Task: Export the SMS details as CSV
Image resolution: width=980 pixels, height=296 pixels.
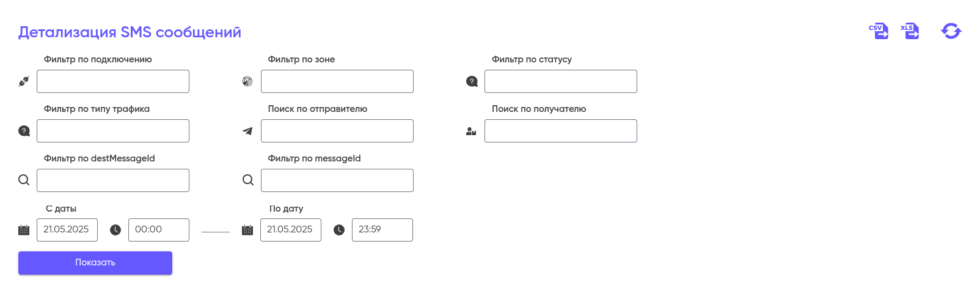Action: (x=879, y=31)
